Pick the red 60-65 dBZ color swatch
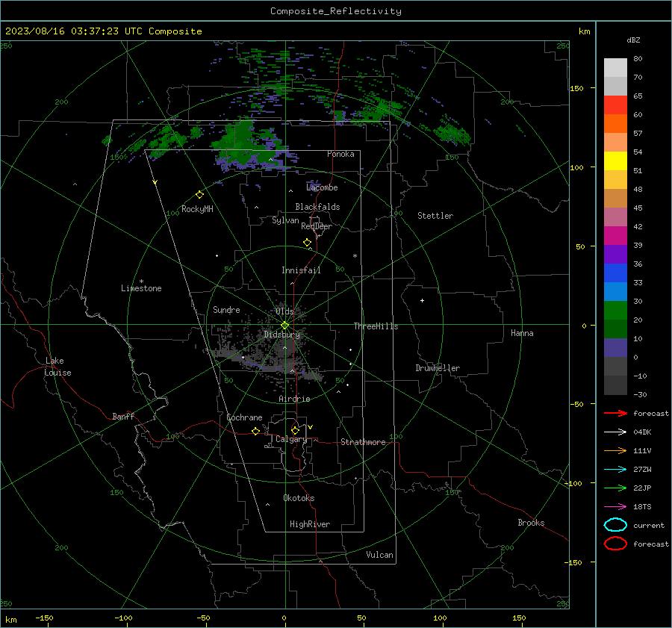The image size is (672, 628). pos(615,105)
